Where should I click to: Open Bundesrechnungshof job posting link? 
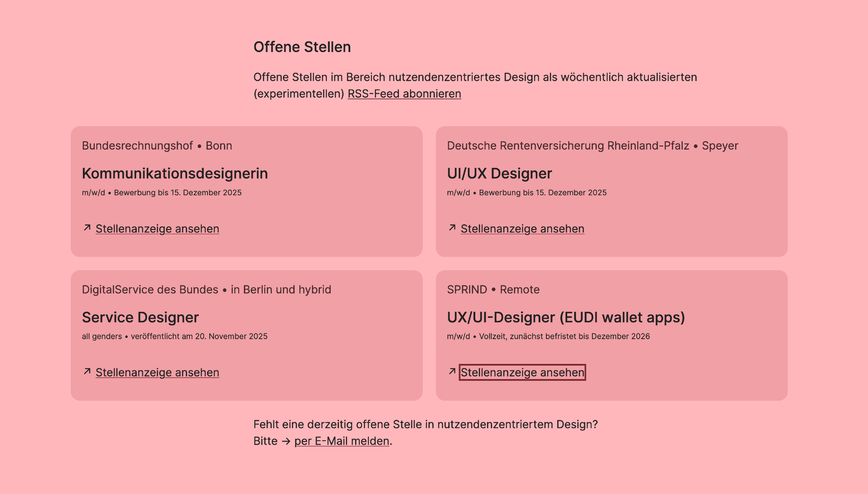click(157, 229)
